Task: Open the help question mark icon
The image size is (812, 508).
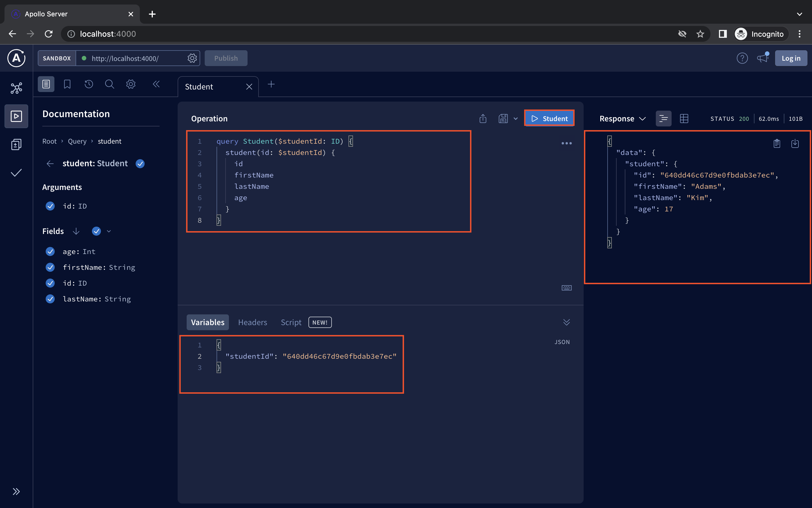Action: coord(742,58)
